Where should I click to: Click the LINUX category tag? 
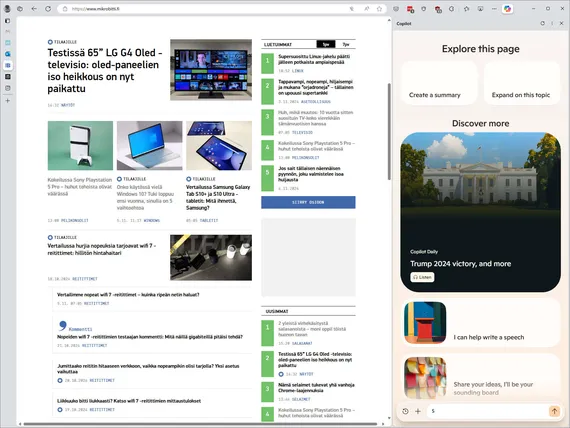[x=298, y=71]
